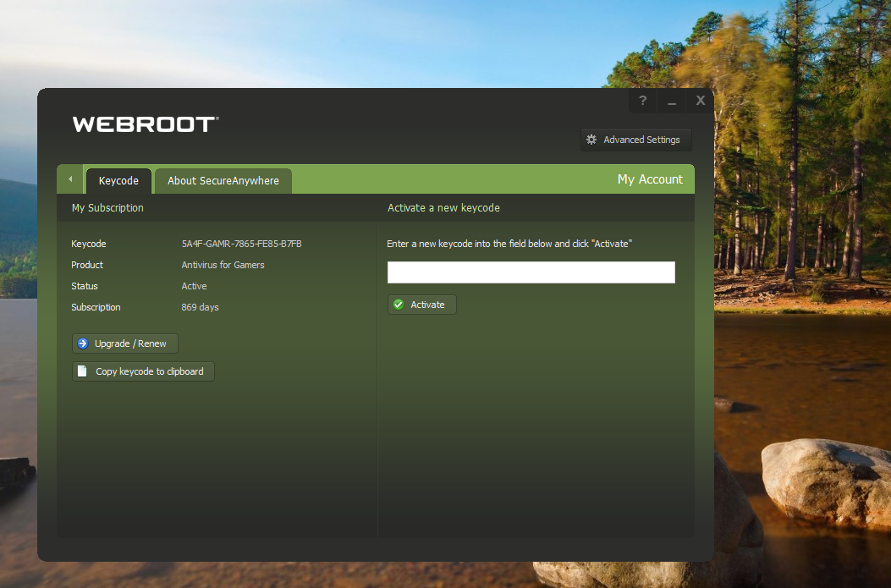Viewport: 891px width, 588px height.
Task: Click the My Subscription section header
Action: pyautogui.click(x=107, y=208)
